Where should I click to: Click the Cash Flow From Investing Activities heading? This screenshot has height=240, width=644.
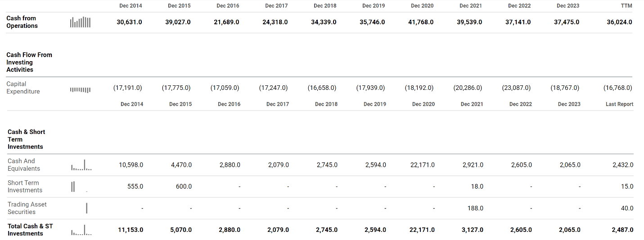click(x=29, y=62)
